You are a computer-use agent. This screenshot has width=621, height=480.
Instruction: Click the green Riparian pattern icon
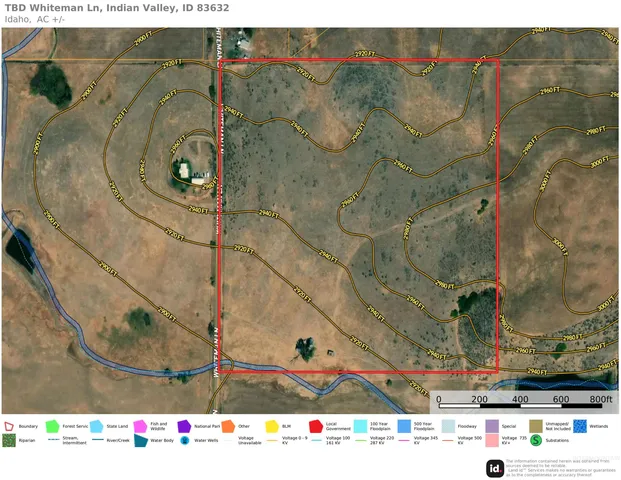(9, 440)
